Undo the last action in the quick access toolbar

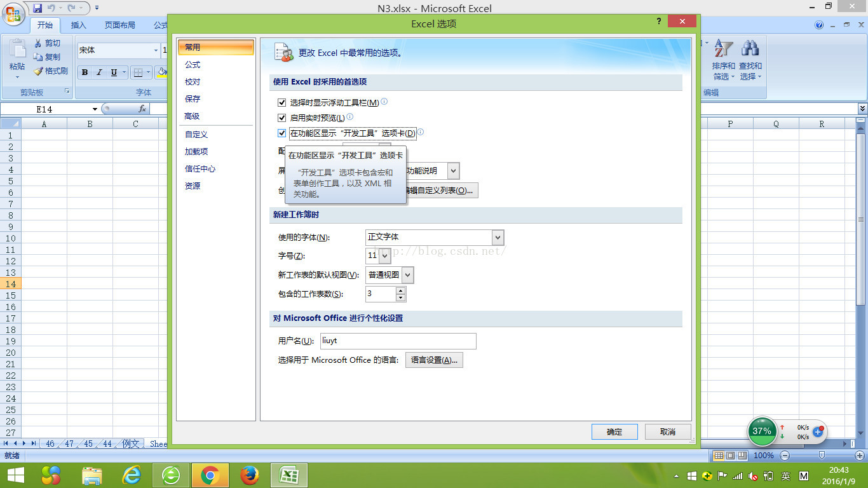tap(51, 8)
